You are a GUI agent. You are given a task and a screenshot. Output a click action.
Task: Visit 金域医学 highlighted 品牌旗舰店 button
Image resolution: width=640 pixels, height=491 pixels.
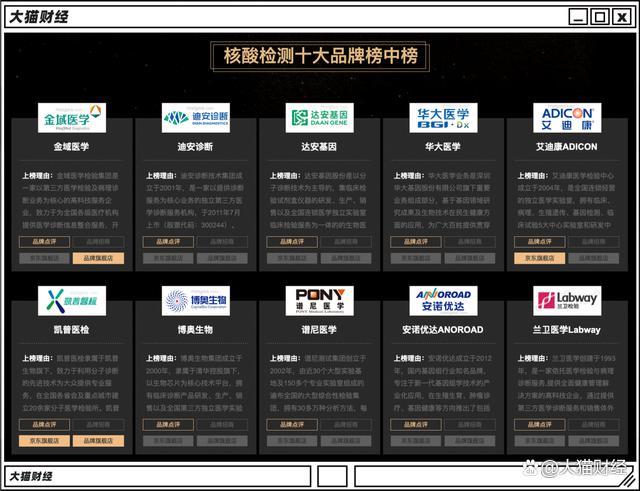click(98, 258)
